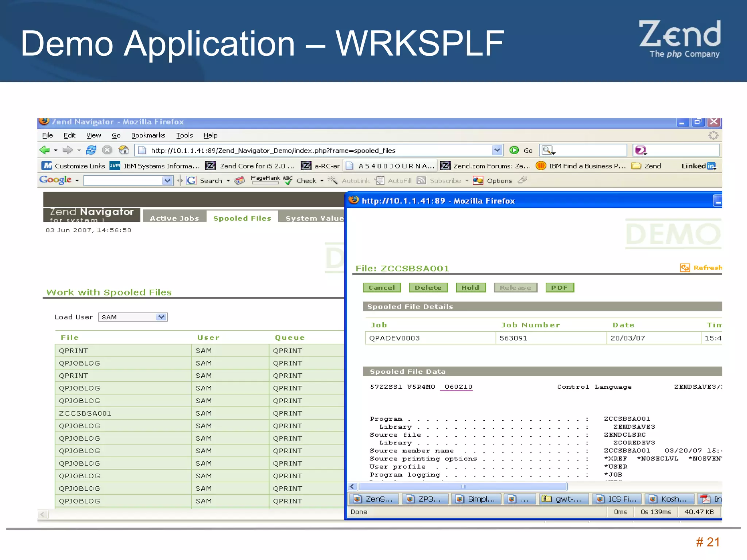
Task: Click the Subscribe feed button
Action: [439, 180]
